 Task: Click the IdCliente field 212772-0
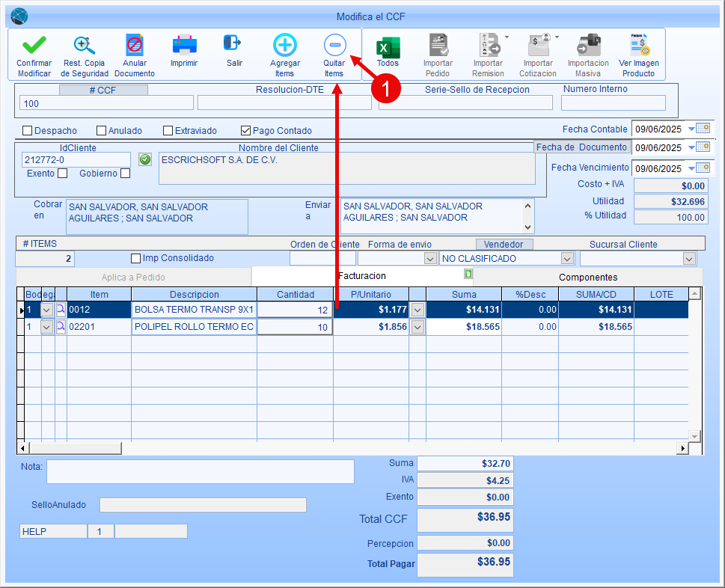[76, 160]
